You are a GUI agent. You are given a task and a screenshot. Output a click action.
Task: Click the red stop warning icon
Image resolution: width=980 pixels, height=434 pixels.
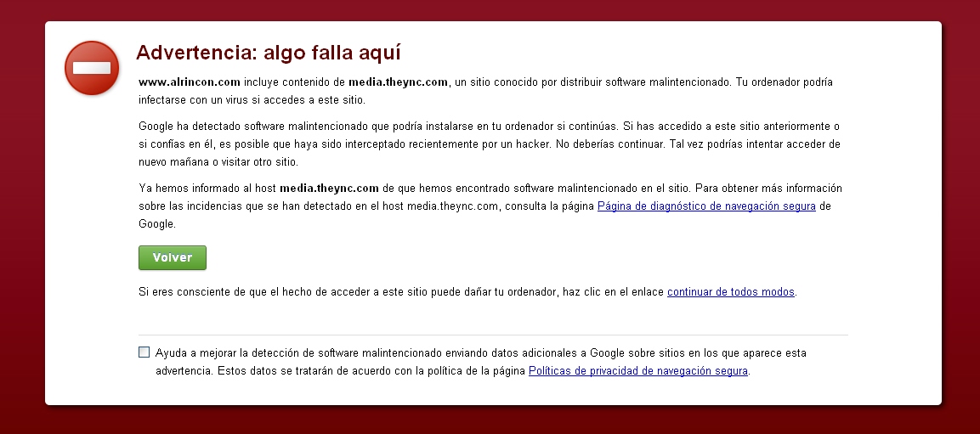tap(92, 68)
